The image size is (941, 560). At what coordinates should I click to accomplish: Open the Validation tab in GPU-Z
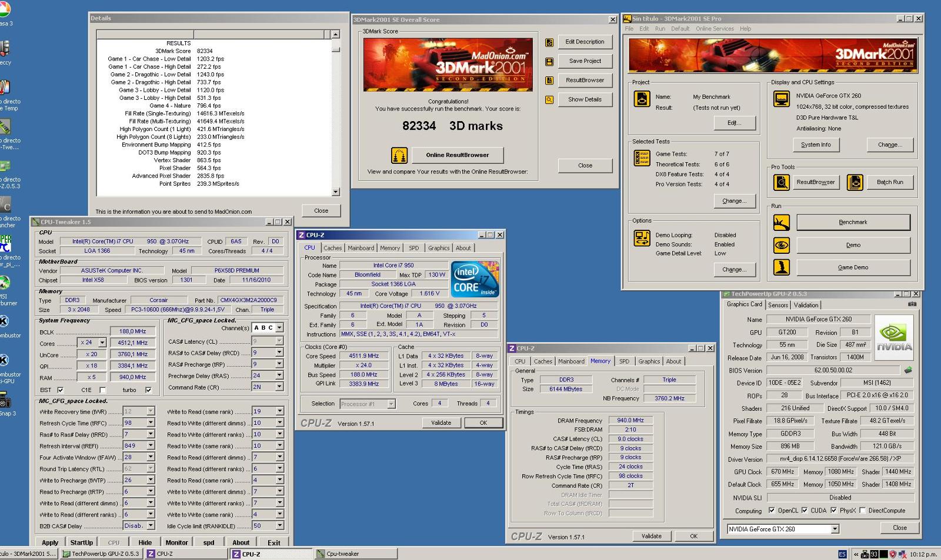coord(806,305)
